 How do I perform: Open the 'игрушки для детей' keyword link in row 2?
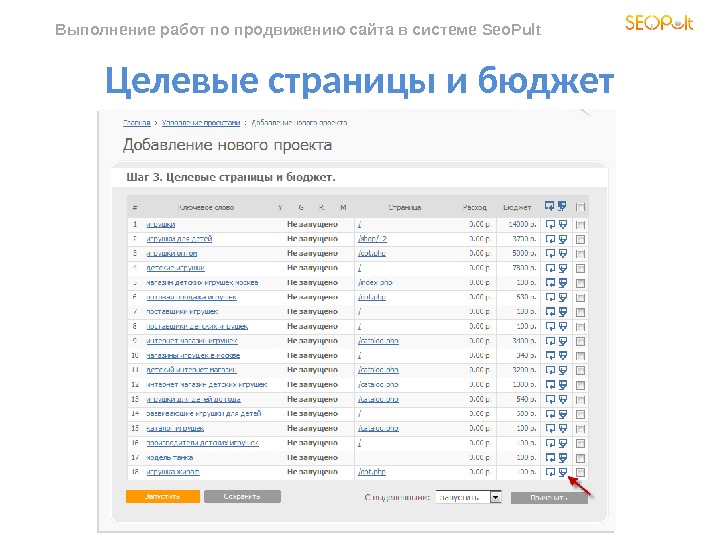click(x=179, y=239)
